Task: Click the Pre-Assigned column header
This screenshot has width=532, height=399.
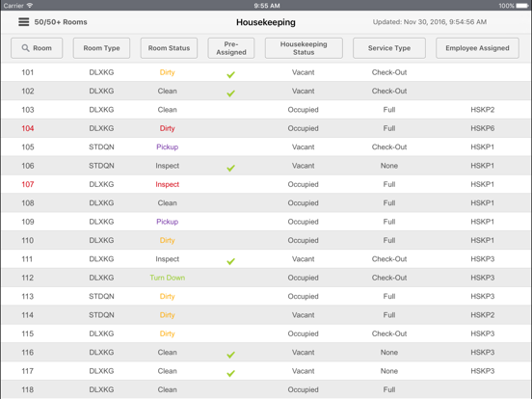Action: tap(231, 48)
